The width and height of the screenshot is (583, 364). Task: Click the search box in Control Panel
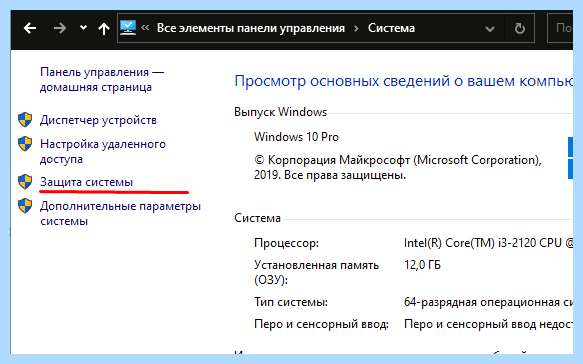(560, 28)
